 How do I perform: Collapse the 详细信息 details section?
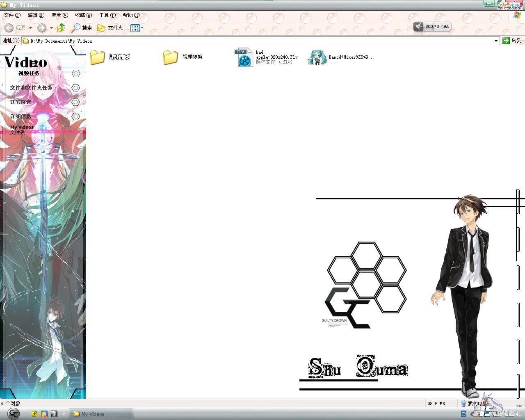point(75,116)
